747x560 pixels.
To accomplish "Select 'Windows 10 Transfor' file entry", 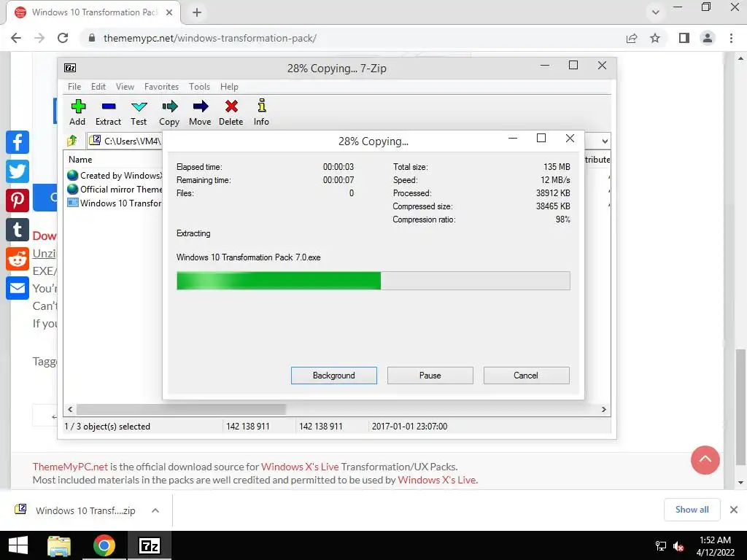I will pyautogui.click(x=115, y=203).
